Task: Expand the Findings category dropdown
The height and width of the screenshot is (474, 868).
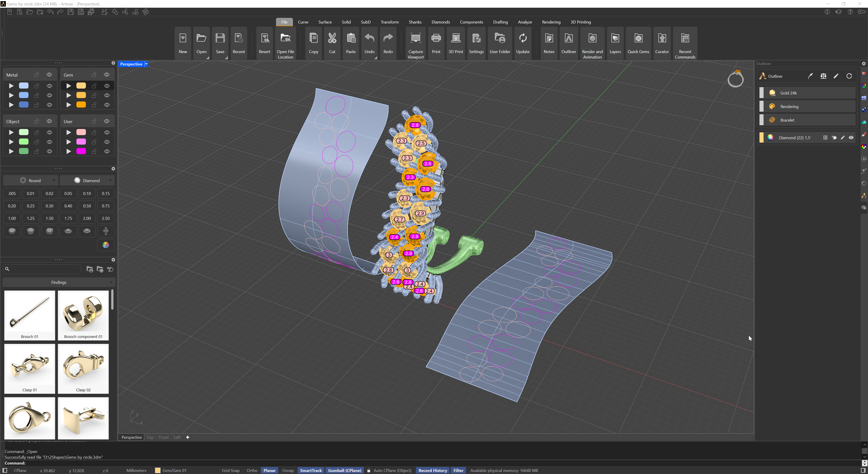Action: [59, 282]
